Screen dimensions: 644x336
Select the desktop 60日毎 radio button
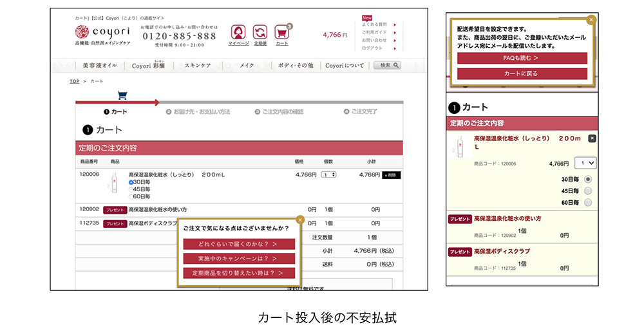[x=131, y=197]
